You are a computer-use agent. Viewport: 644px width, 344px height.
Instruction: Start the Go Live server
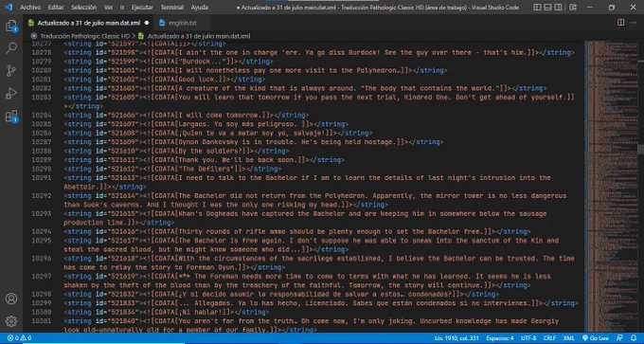pos(597,338)
